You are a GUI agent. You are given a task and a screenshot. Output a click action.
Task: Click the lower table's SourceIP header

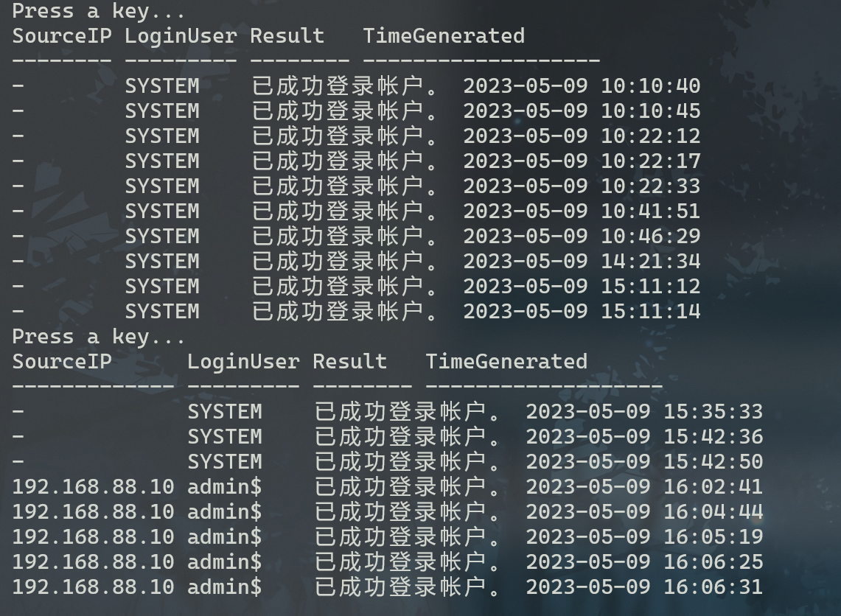point(62,362)
